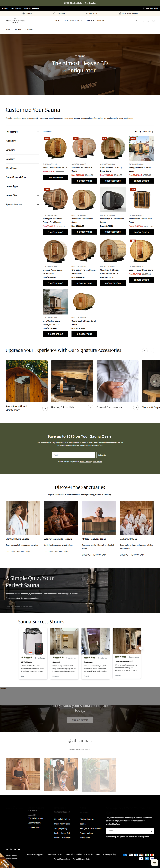
Task: Open the Facebook footer icon
Action: pyautogui.click(x=7, y=849)
